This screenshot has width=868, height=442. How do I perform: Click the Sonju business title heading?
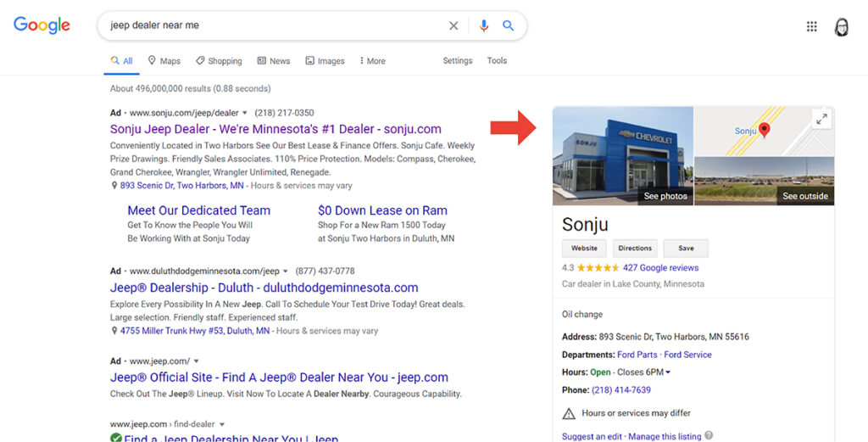point(585,224)
